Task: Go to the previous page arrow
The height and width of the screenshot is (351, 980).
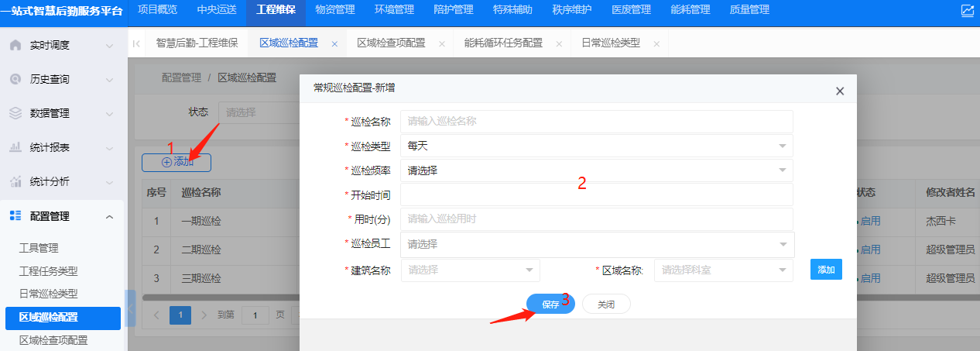Action: click(x=156, y=315)
